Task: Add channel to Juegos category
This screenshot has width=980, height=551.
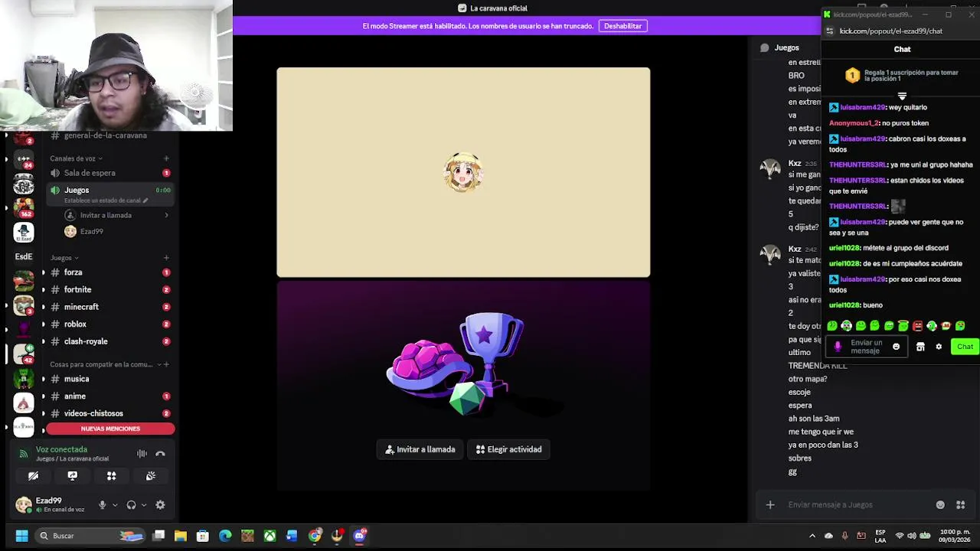Action: pyautogui.click(x=166, y=258)
